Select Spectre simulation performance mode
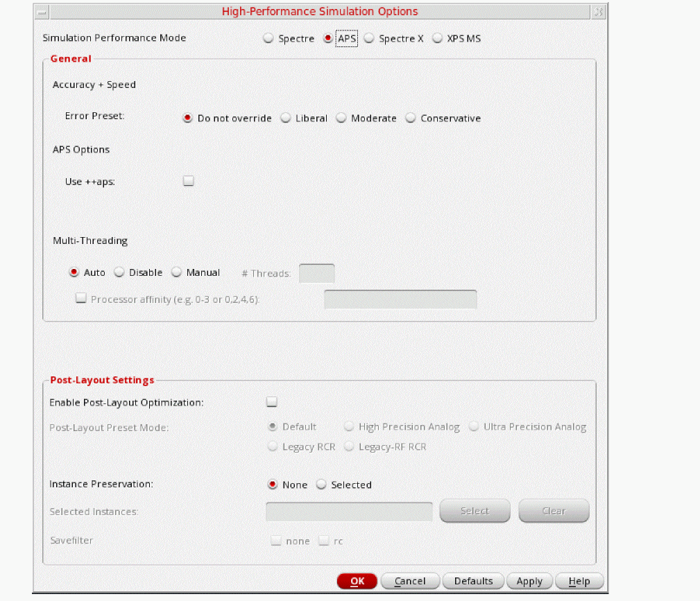 [268, 38]
